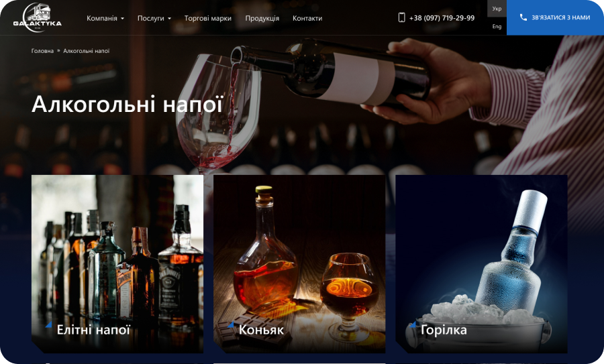Expand the Послуги dropdown arrow
The width and height of the screenshot is (604, 364).
click(x=170, y=19)
